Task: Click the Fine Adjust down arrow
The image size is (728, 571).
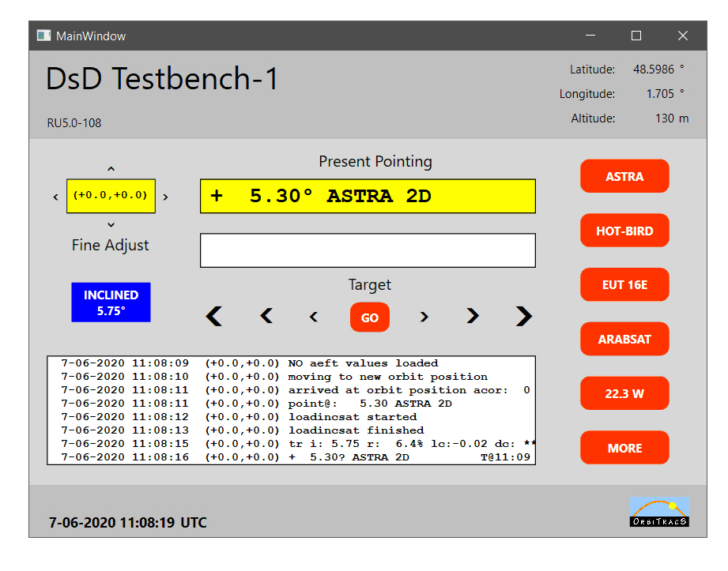Action: pyautogui.click(x=111, y=225)
